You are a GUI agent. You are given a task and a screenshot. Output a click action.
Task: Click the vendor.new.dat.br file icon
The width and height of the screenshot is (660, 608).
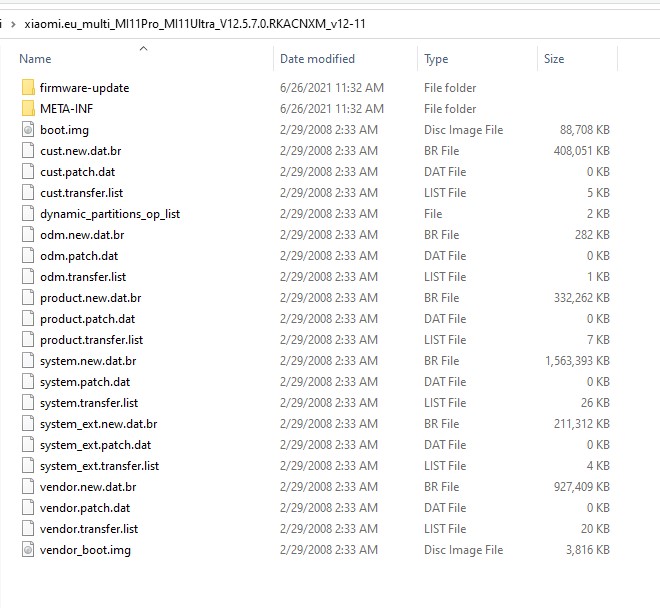point(28,487)
